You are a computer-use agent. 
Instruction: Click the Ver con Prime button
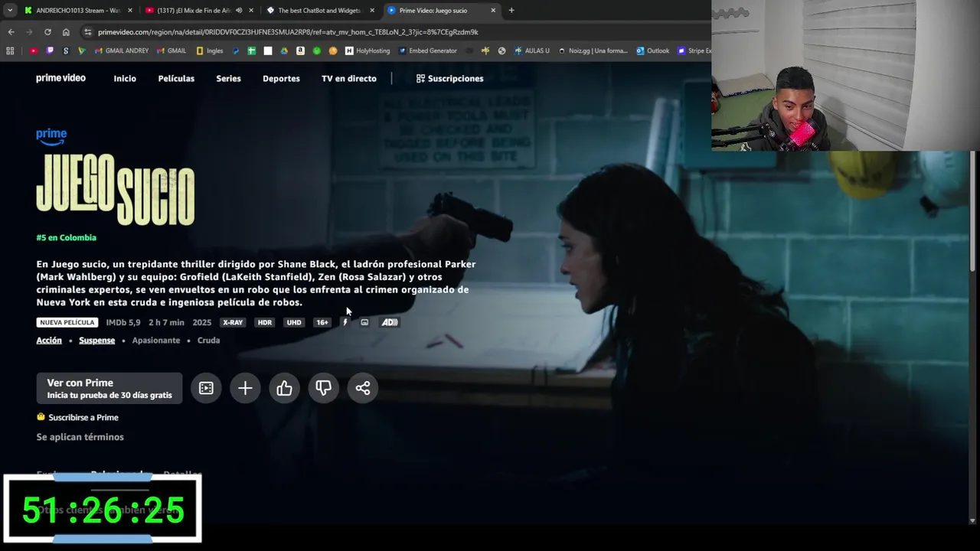(109, 388)
